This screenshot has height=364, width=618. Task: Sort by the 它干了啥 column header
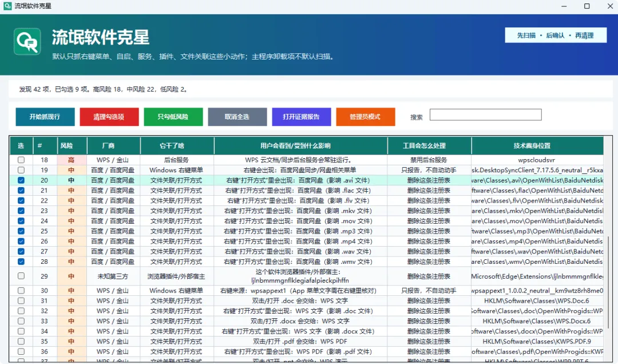click(x=177, y=146)
